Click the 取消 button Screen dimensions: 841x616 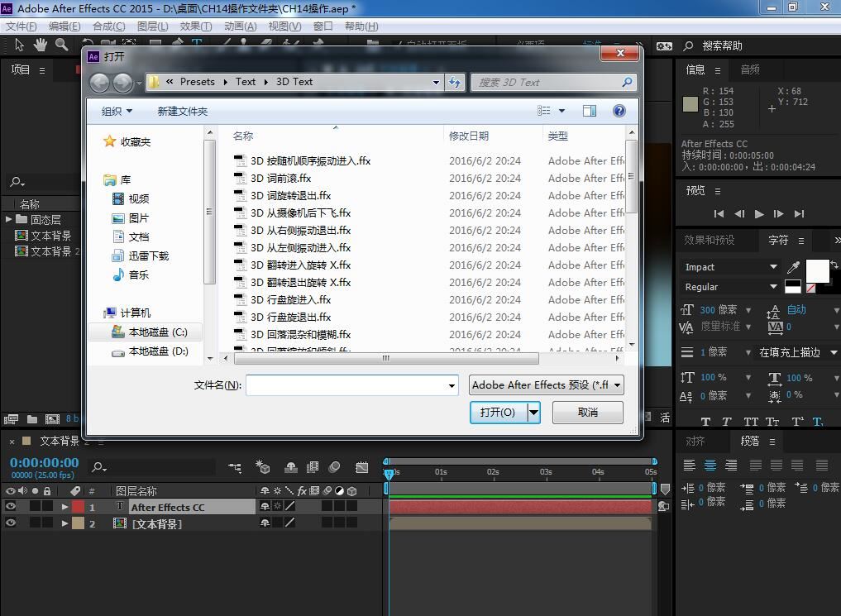588,413
